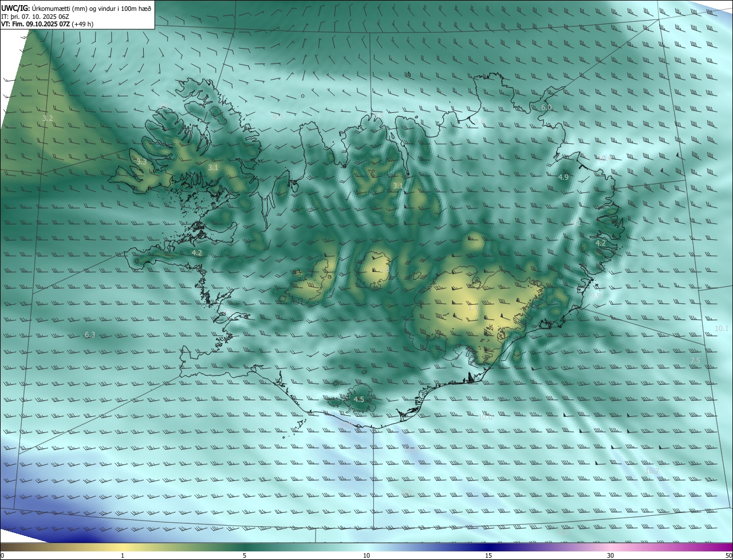Click the title text "Úrkomumætti (mm) og vindur i 100m hæð"

tap(92, 8)
